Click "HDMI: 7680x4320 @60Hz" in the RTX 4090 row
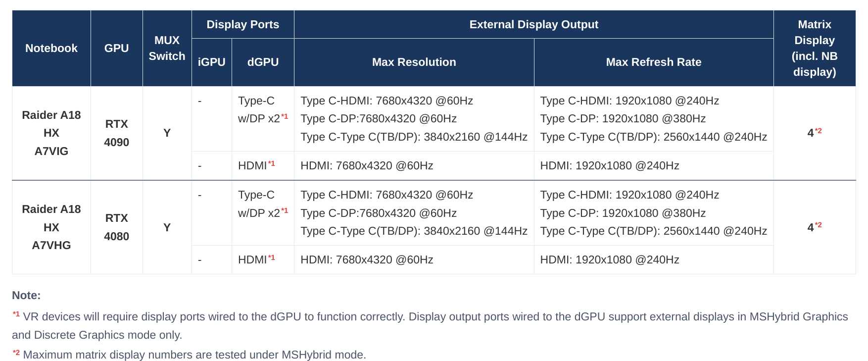The width and height of the screenshot is (868, 361). [x=367, y=165]
